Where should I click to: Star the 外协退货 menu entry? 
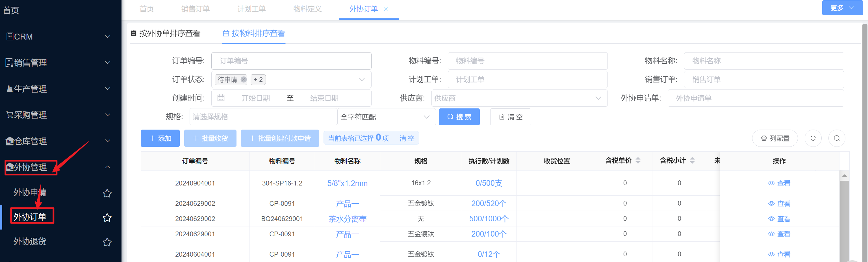(x=107, y=242)
